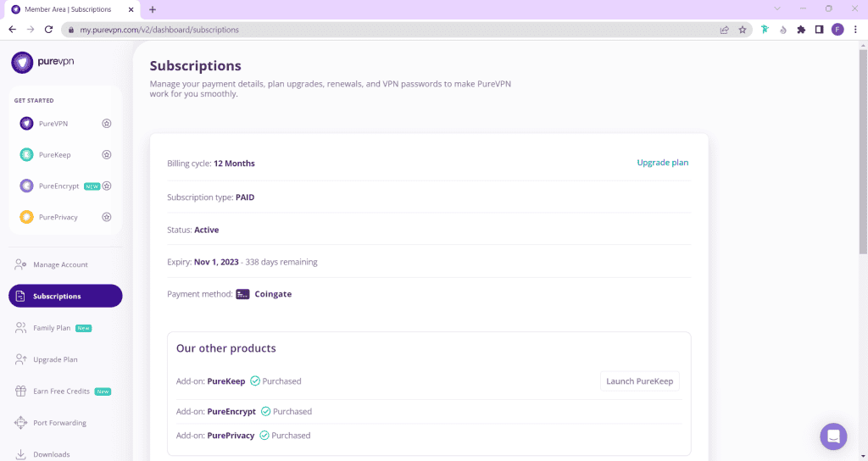Image resolution: width=868 pixels, height=461 pixels.
Task: Open the PureKeep product icon
Action: pos(26,155)
